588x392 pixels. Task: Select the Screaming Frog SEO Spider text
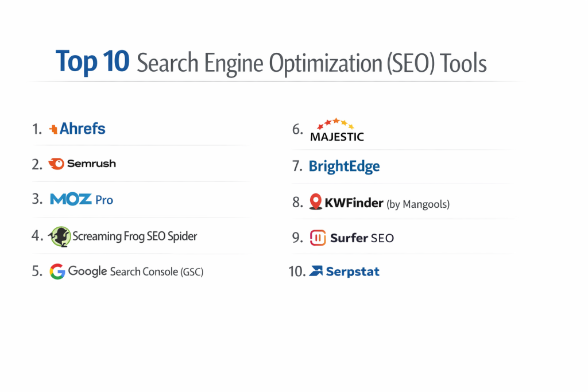135,236
